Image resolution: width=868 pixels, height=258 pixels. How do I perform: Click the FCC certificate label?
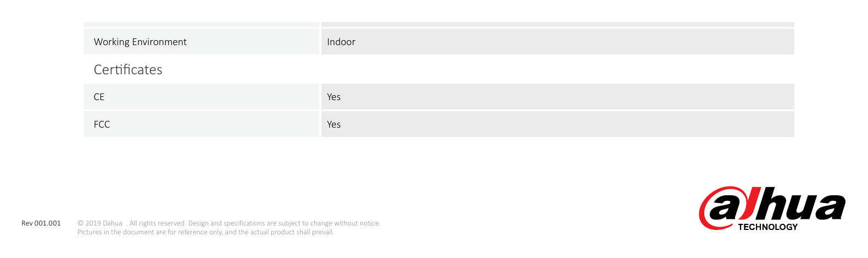(x=102, y=124)
